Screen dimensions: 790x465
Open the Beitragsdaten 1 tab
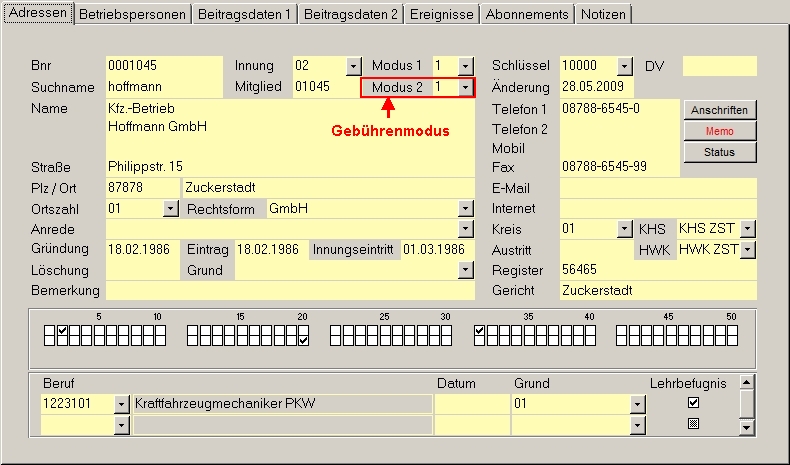[245, 14]
